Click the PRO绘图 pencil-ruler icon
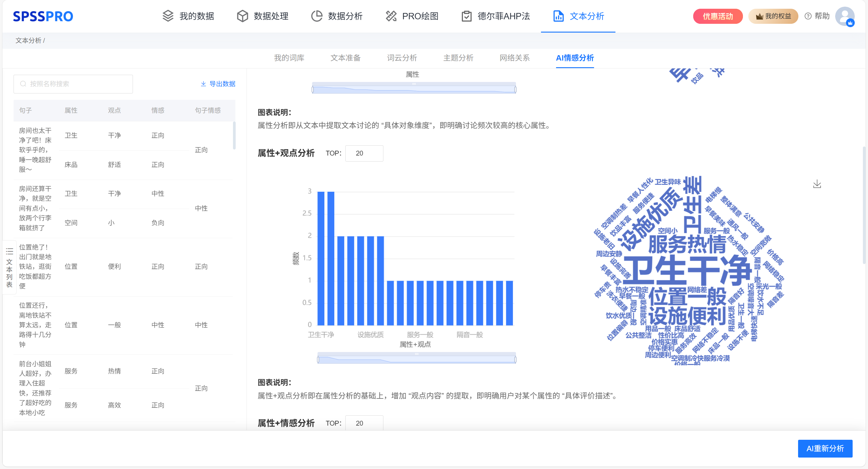868x469 pixels. coord(391,16)
